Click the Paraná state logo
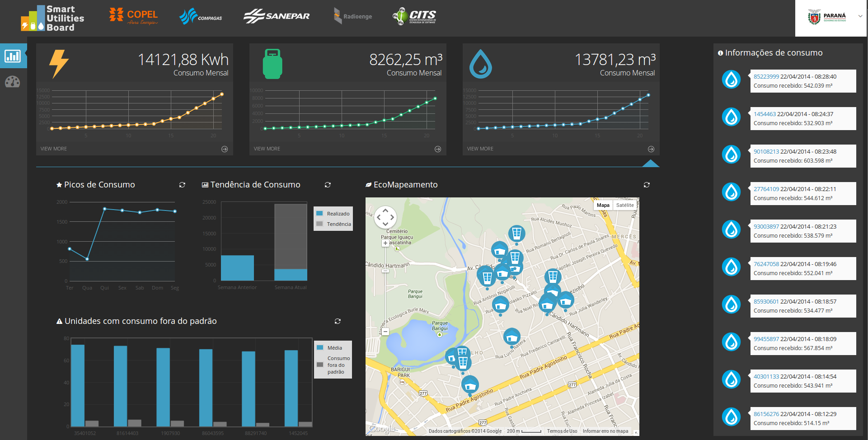This screenshot has width=868, height=440. click(827, 17)
